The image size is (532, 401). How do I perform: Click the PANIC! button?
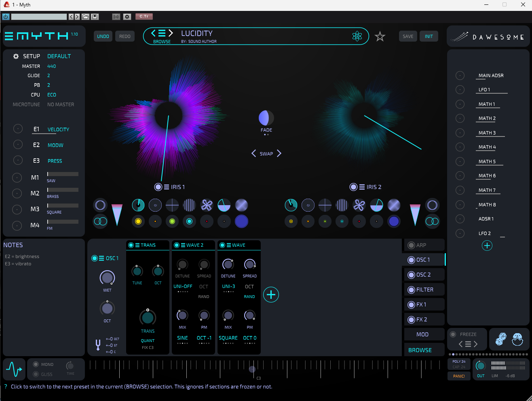coord(459,376)
